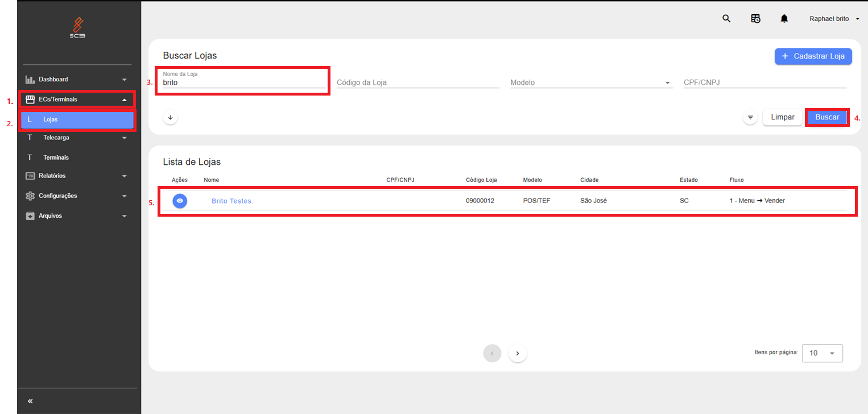View Brito Testes store with eye icon

[180, 201]
